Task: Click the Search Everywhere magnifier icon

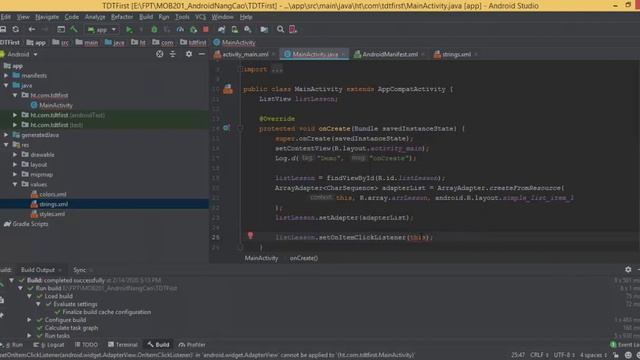Action: (280, 29)
